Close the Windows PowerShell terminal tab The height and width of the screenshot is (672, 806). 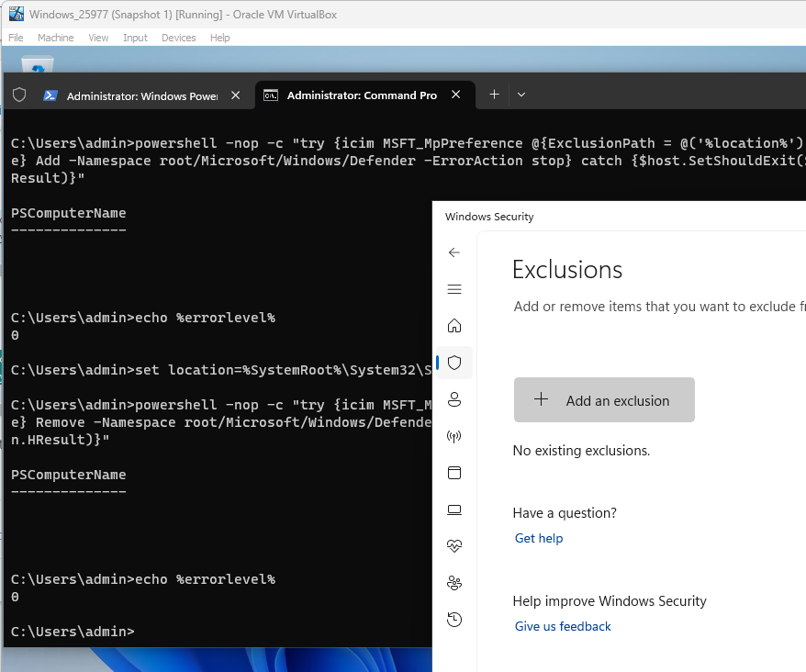[235, 95]
